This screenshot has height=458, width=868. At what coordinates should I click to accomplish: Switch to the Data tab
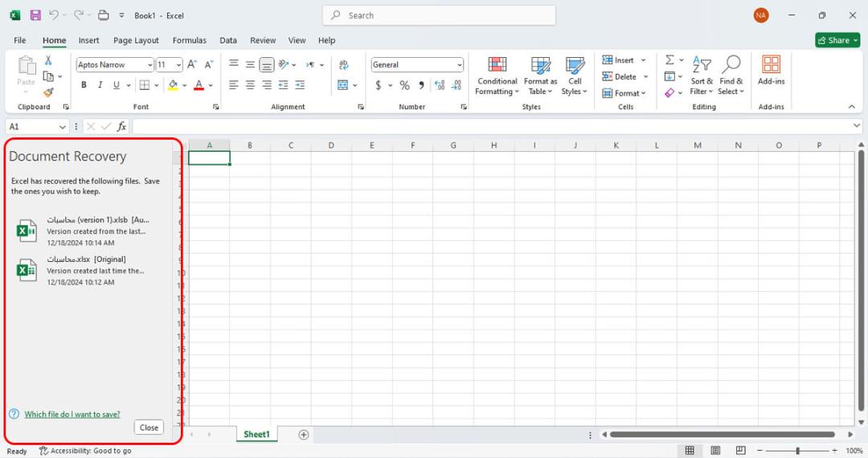[228, 40]
